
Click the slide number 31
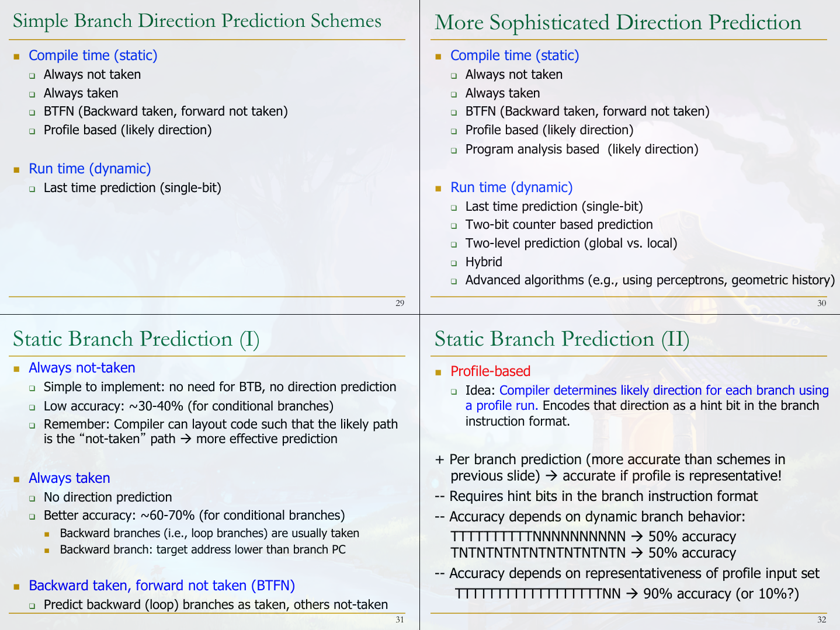[400, 619]
